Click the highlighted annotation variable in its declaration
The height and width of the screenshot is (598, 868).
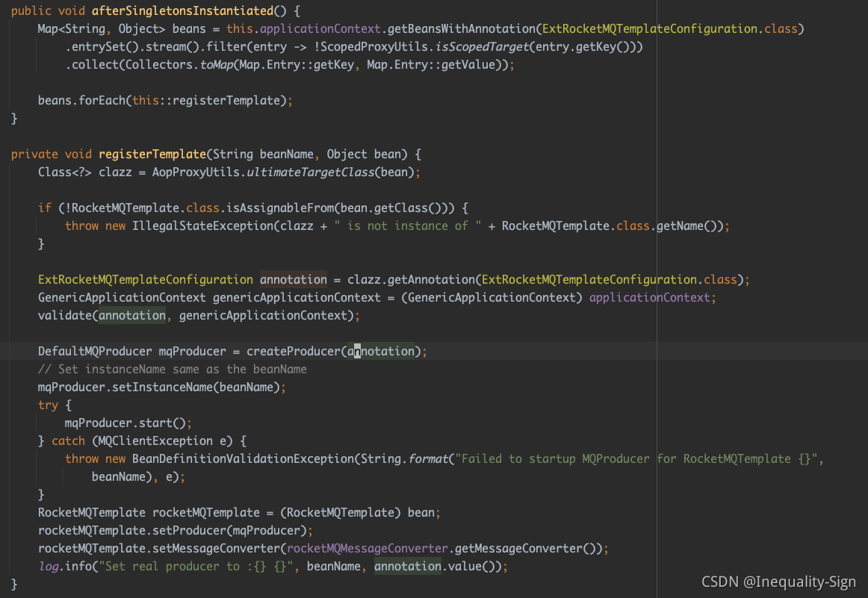[294, 280]
